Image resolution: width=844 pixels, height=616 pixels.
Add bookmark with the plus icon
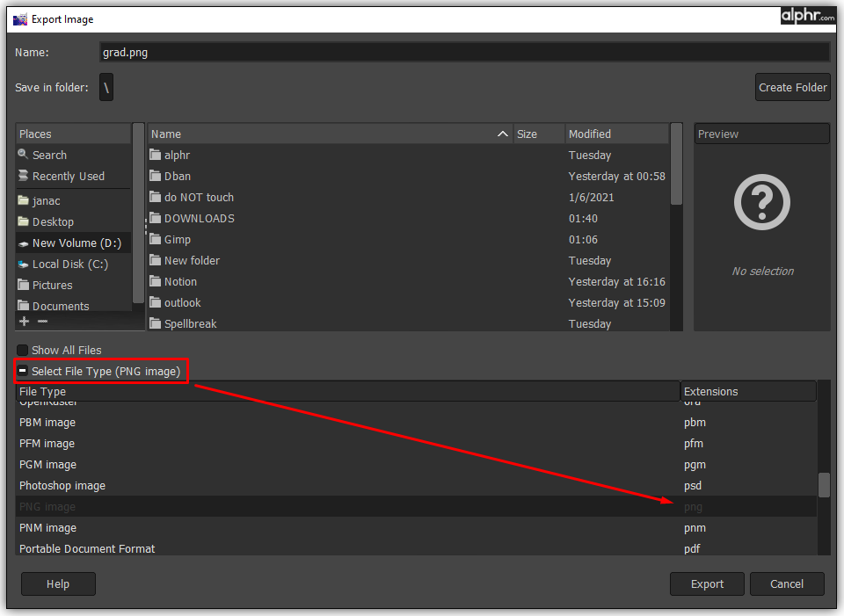(x=25, y=321)
